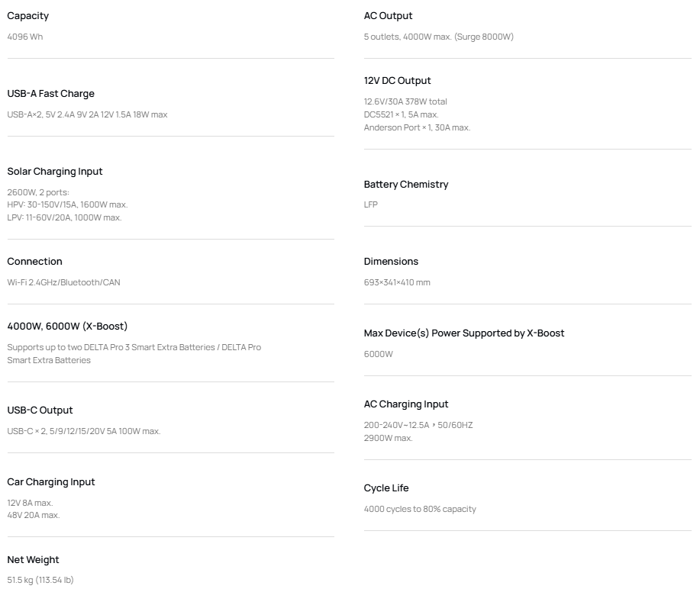Click the Car Charging Input heading
This screenshot has height=589, width=700.
[x=50, y=482]
